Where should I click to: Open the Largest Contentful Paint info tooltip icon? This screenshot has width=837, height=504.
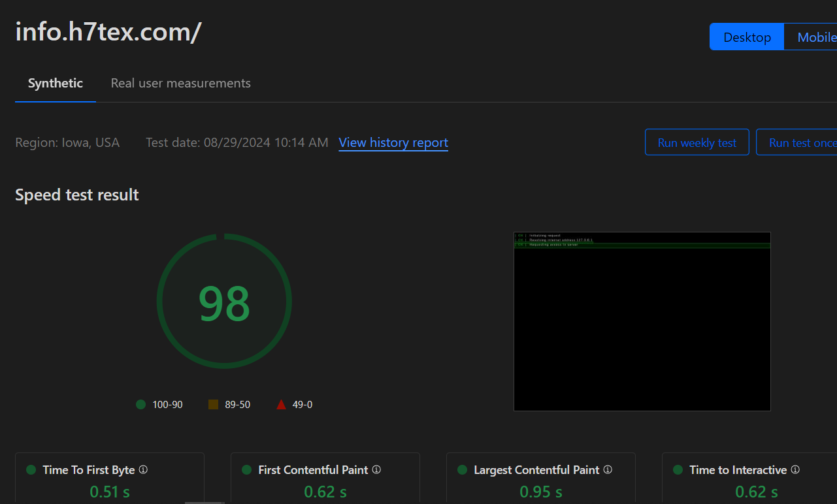click(608, 470)
